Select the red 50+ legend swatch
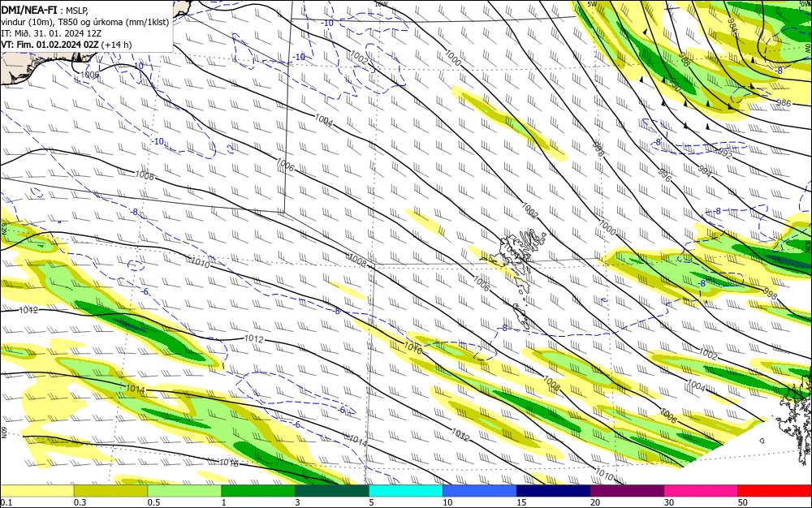This screenshot has width=812, height=508. point(775,491)
